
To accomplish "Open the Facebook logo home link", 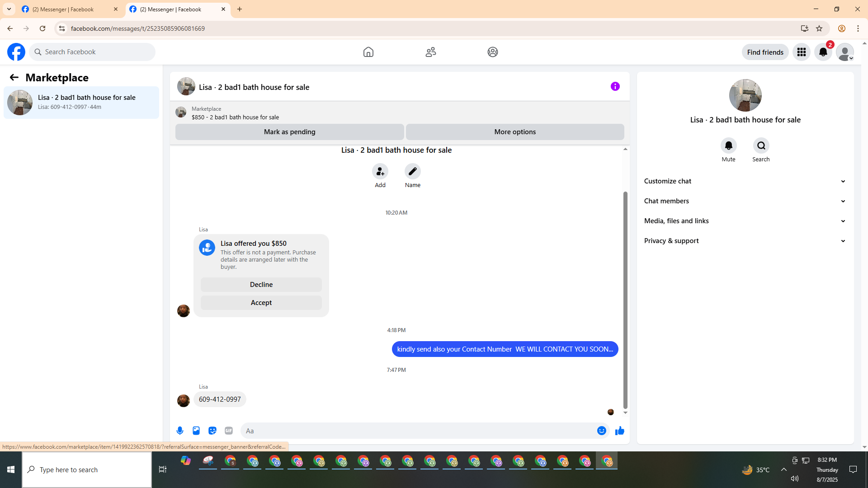I will (16, 52).
